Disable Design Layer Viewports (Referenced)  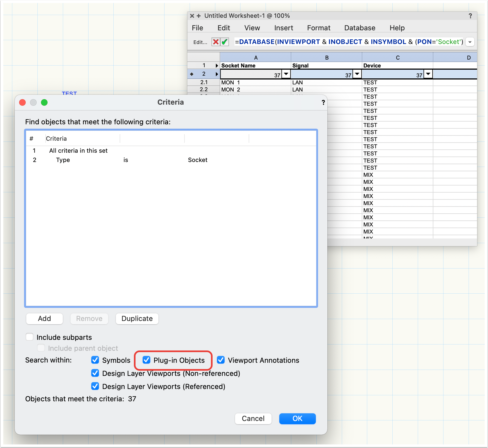(x=95, y=386)
